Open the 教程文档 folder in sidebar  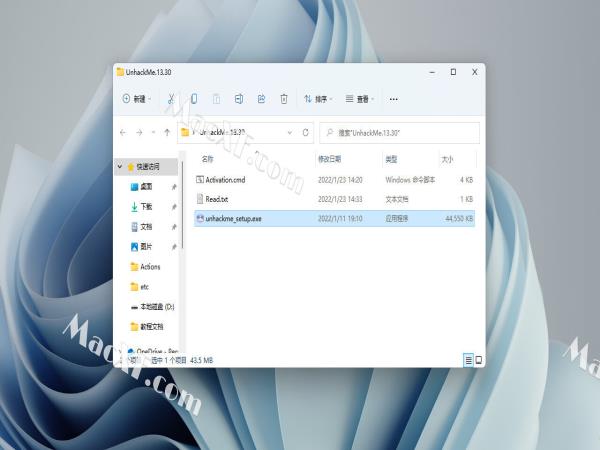coord(147,327)
